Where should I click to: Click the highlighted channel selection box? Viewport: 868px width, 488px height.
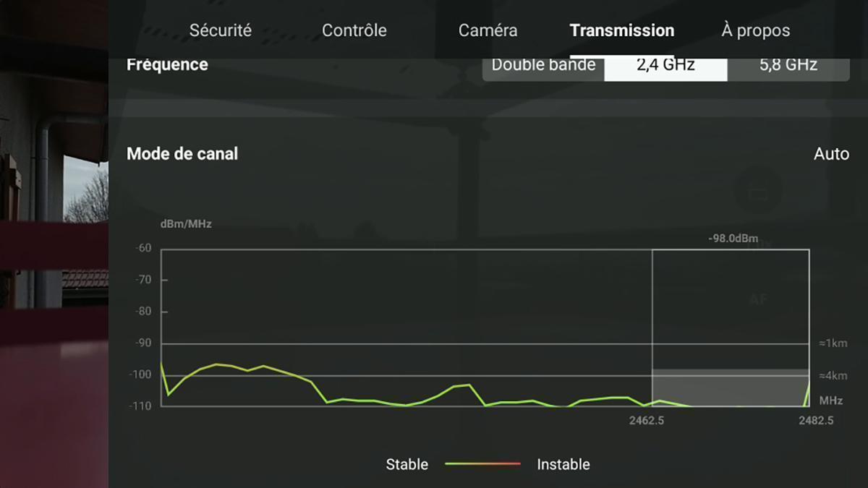point(731,328)
